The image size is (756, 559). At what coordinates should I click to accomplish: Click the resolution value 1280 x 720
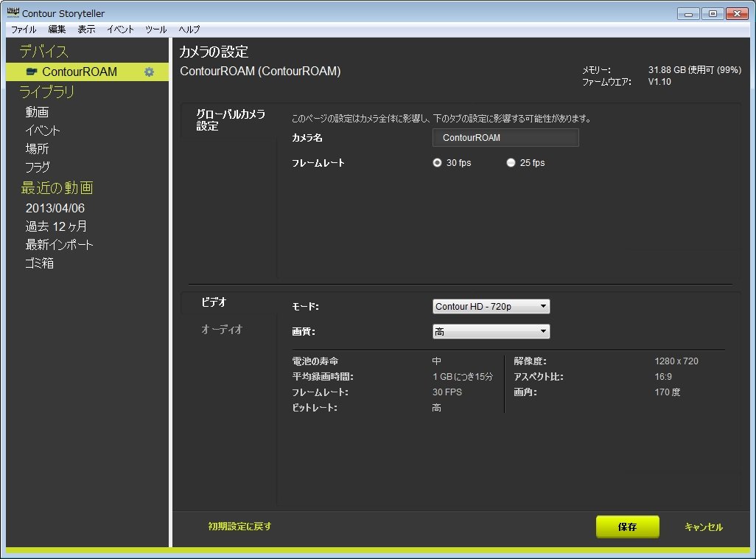(676, 361)
